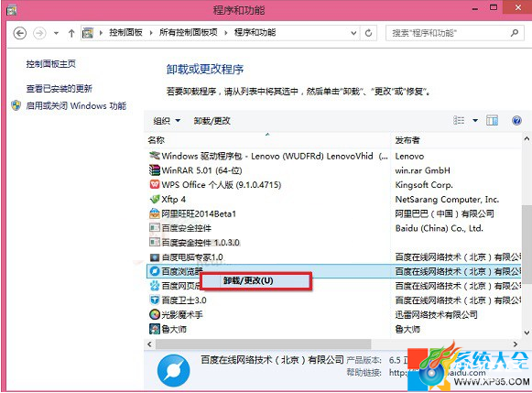
Task: Open 控制面板主页 link
Action: pos(51,64)
